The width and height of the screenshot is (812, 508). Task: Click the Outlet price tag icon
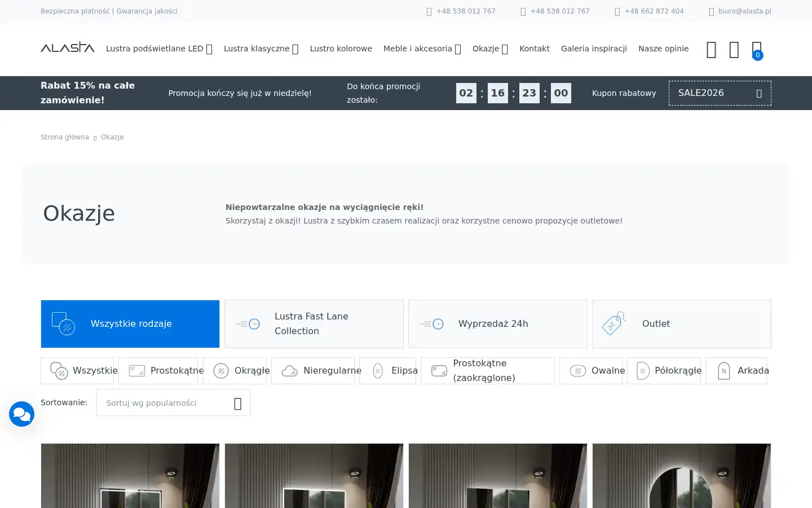click(x=614, y=323)
